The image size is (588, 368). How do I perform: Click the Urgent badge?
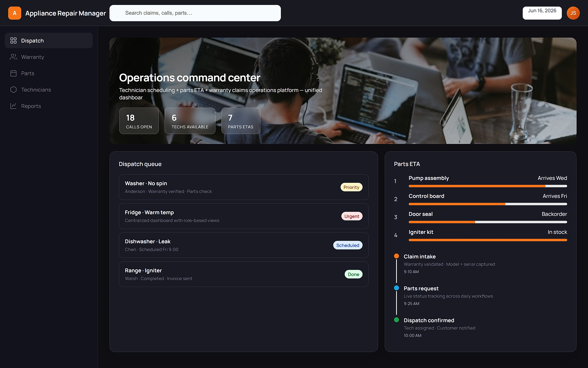click(352, 216)
